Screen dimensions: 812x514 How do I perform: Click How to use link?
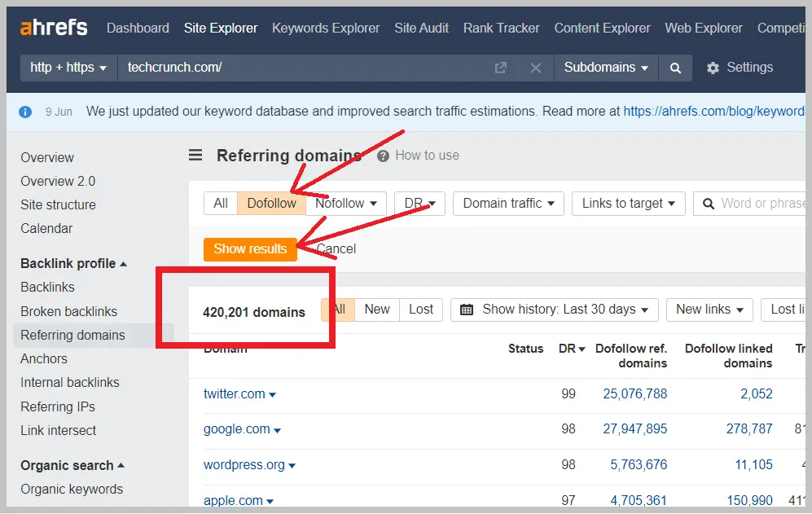[x=428, y=156]
